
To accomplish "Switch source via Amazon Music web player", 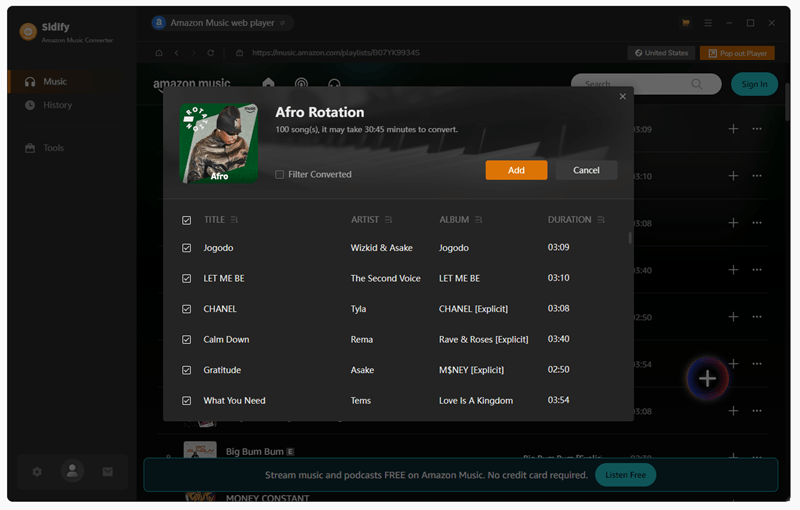I will click(222, 23).
